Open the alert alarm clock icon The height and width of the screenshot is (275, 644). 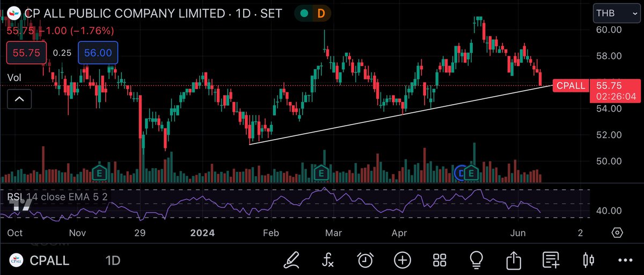(365, 260)
